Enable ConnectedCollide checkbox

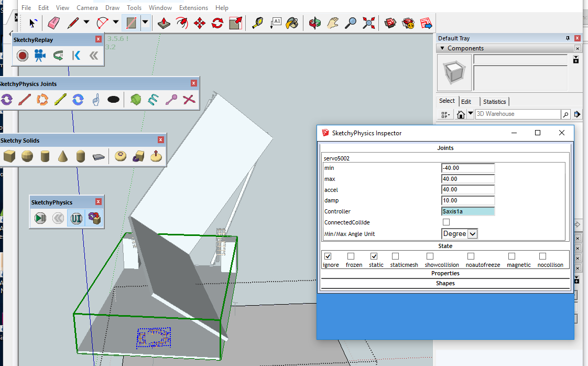(447, 222)
